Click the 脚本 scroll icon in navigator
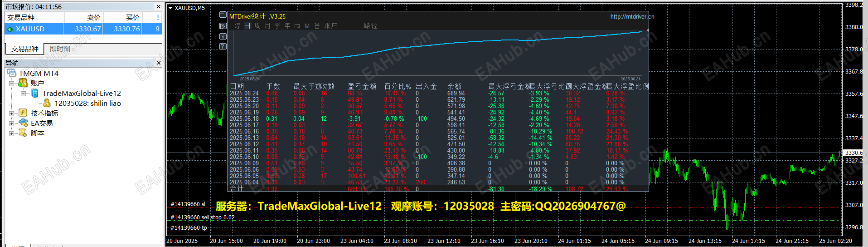 point(23,133)
